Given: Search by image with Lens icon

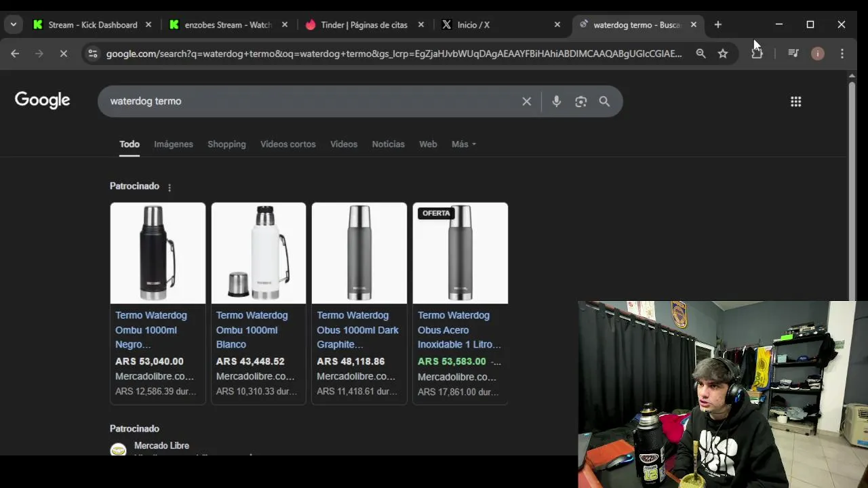Looking at the screenshot, I should (580, 101).
